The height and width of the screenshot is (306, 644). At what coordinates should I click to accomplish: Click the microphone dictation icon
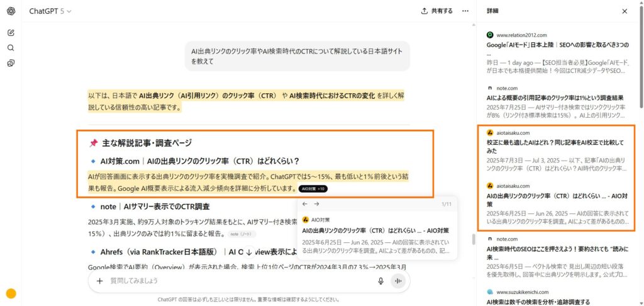(380, 281)
